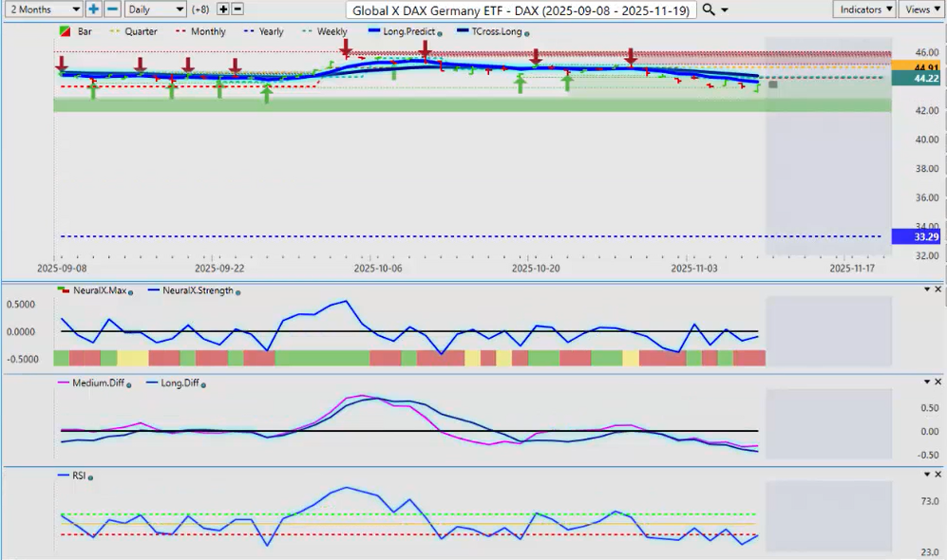Click the magnifying glass search icon

click(709, 9)
